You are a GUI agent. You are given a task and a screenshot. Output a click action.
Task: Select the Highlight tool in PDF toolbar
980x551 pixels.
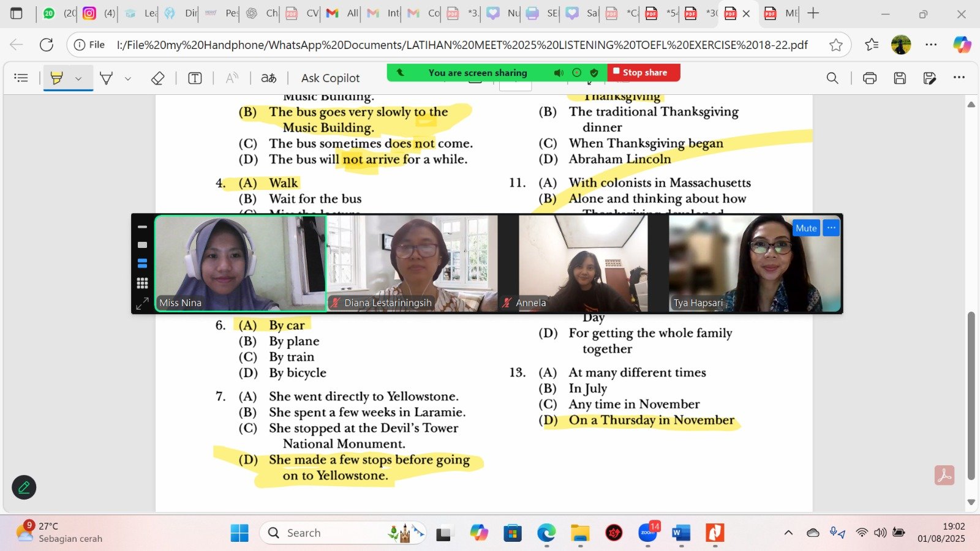[x=57, y=78]
